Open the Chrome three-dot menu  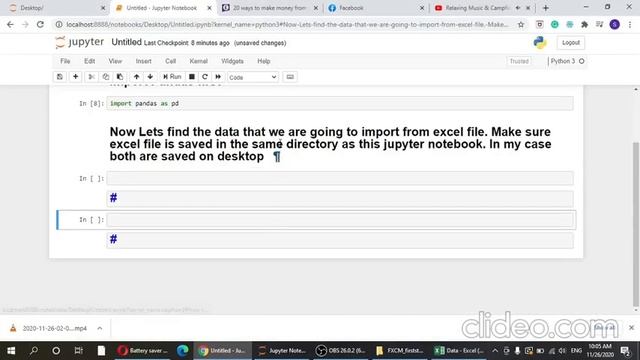(630, 24)
